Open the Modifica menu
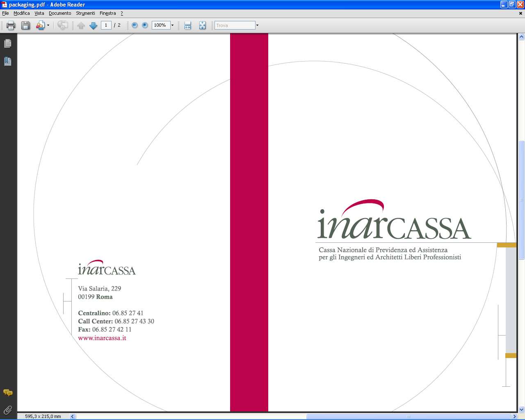The height and width of the screenshot is (420, 525). click(22, 13)
